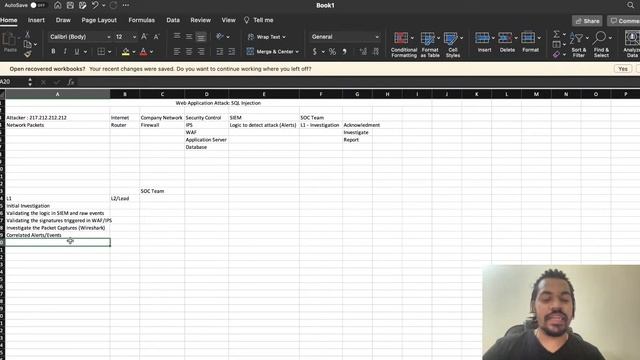Apply the red font color A
This screenshot has width=640, height=360.
(143, 51)
